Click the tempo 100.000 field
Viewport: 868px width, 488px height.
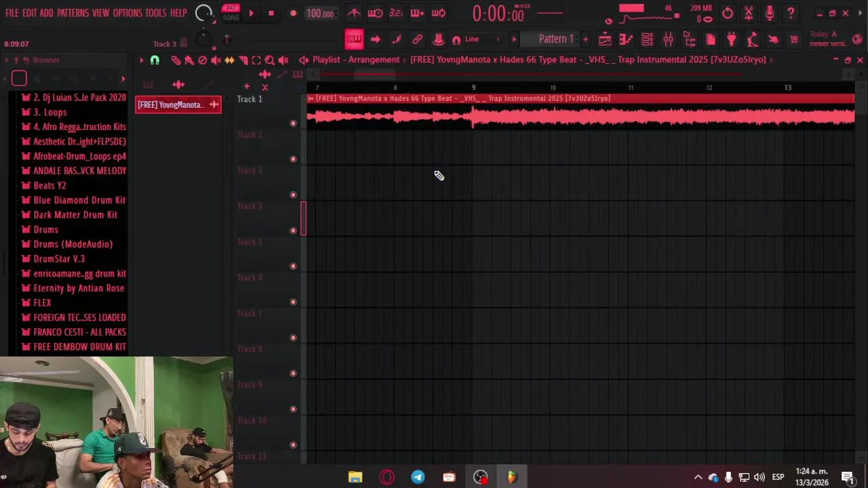tap(319, 14)
